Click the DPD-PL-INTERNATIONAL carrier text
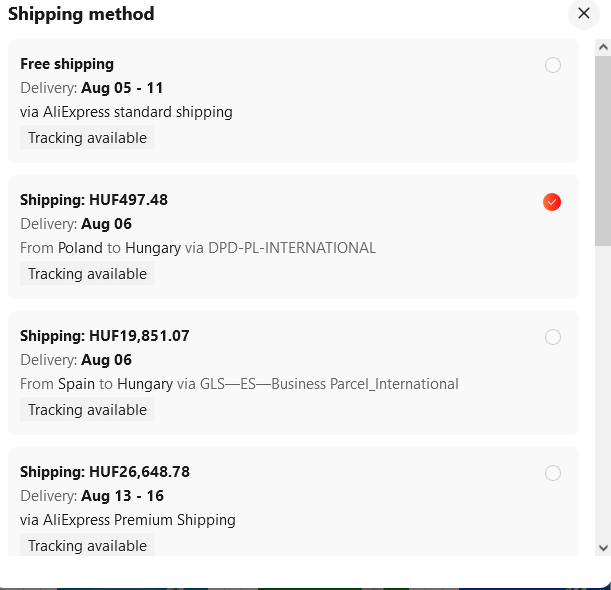Viewport: 611px width, 590px height. [291, 248]
